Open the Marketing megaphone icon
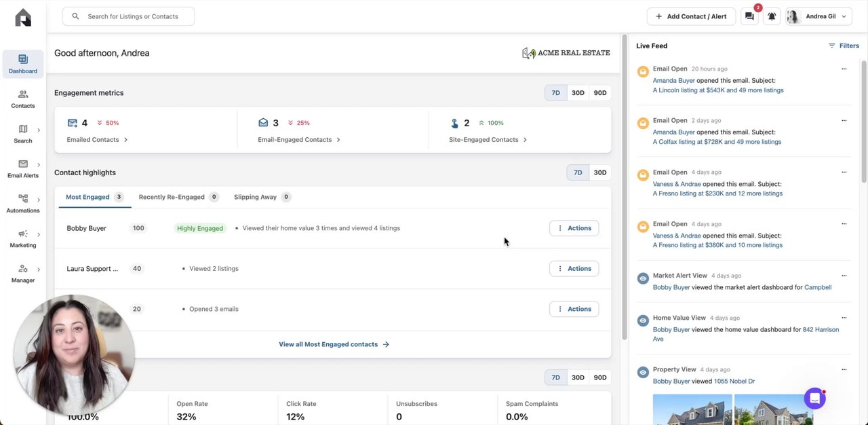 pos(23,234)
